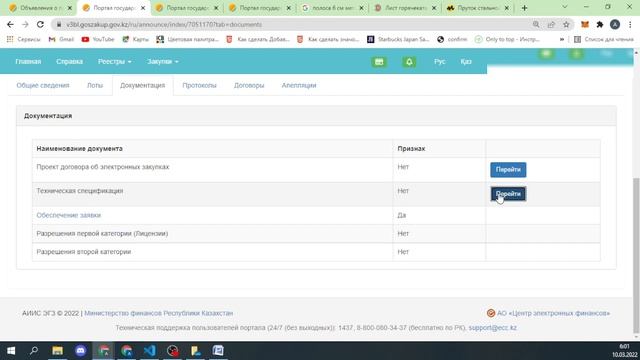Open the Extensions puzzle icon
Screen dimensions: 640x360
[600, 24]
